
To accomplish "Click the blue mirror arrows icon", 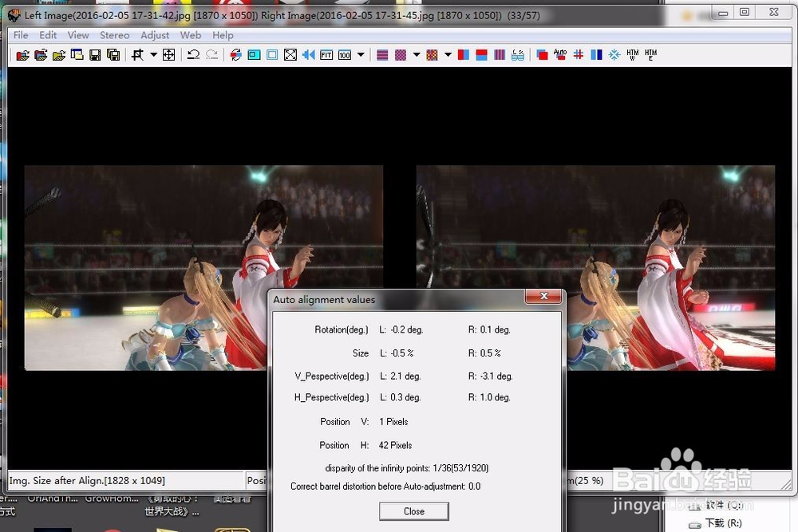I will coord(308,55).
